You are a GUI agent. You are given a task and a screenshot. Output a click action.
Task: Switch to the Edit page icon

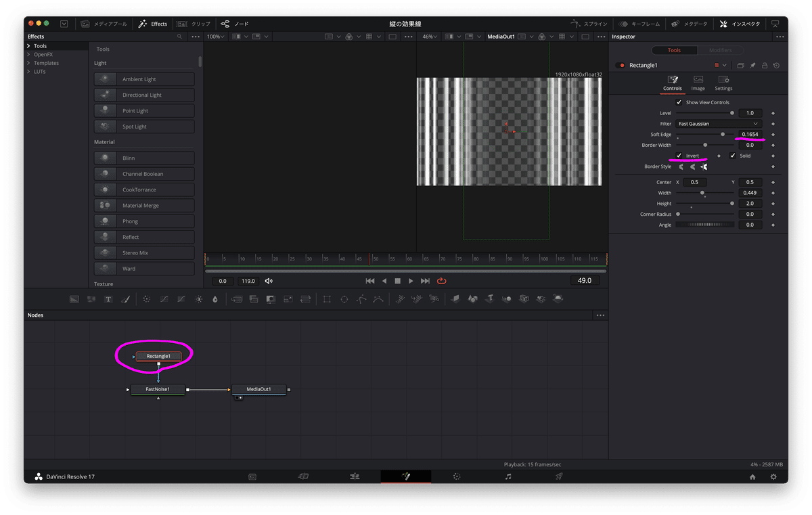(355, 476)
